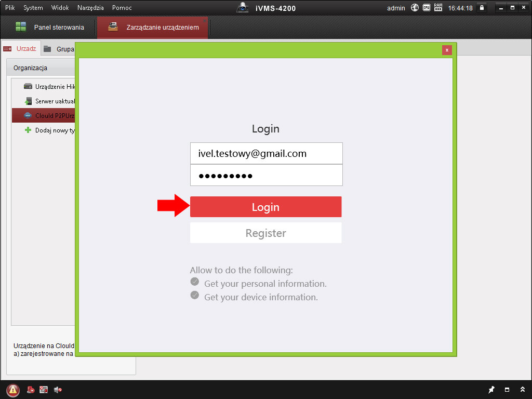Click the Register button

(x=265, y=233)
